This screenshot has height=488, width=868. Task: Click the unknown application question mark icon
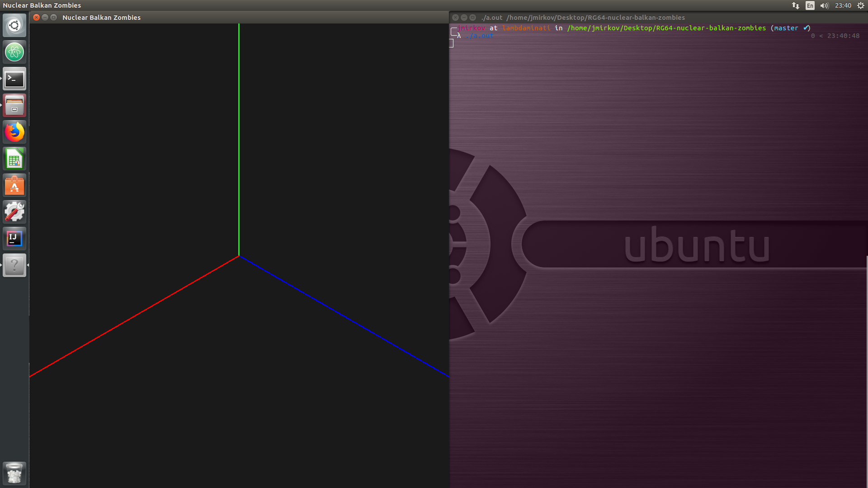[14, 265]
